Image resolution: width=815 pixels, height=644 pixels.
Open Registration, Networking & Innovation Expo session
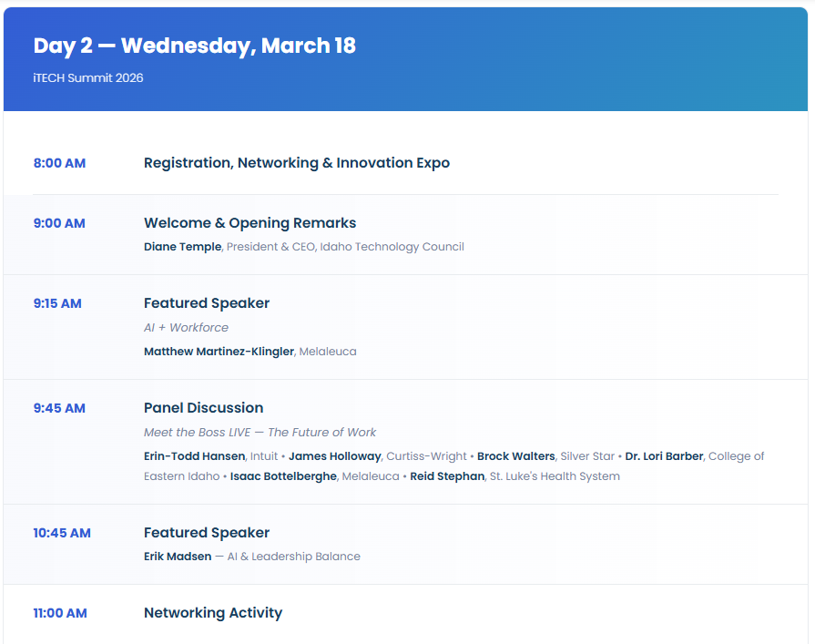(x=297, y=163)
